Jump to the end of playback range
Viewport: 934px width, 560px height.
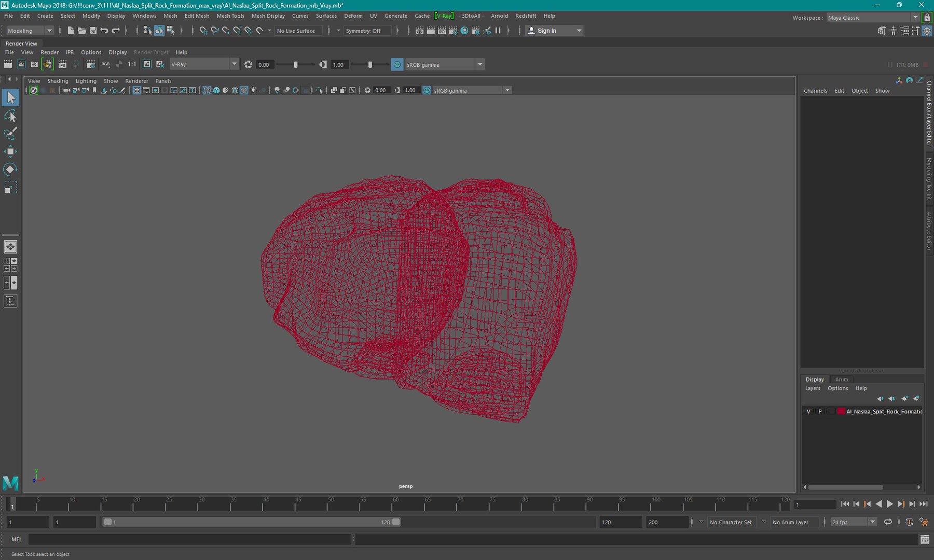(x=923, y=504)
